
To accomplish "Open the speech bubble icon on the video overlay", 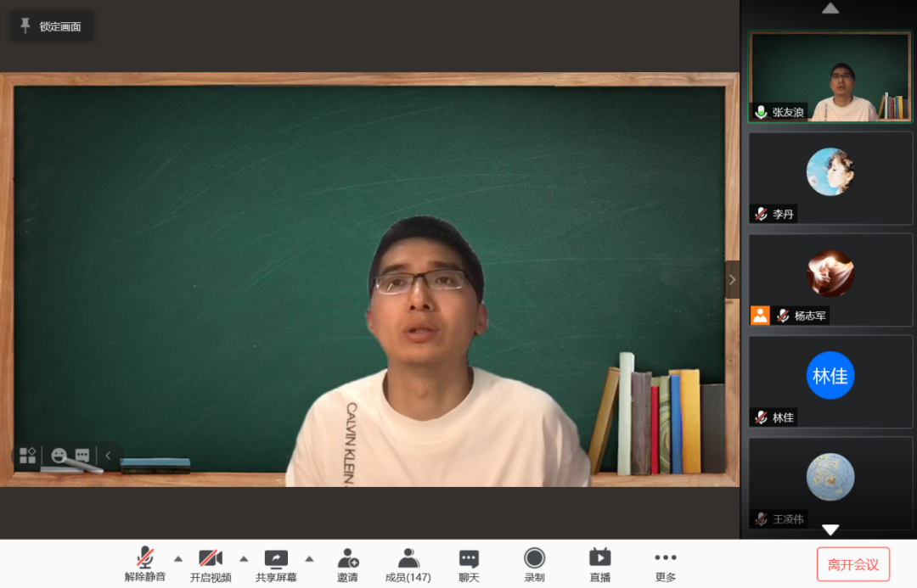I will click(x=82, y=456).
